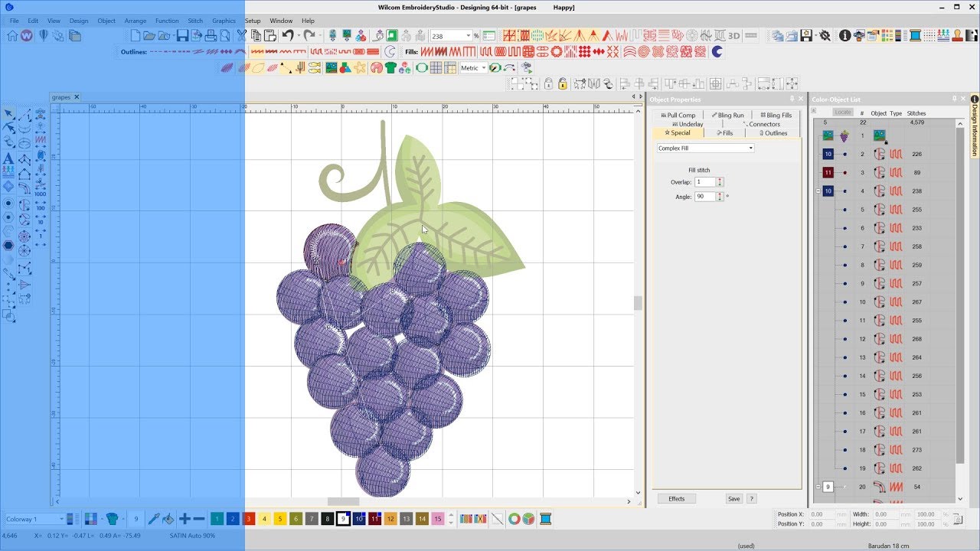Switch to the Fills tab
Viewport: 980px width, 551px height.
point(725,133)
